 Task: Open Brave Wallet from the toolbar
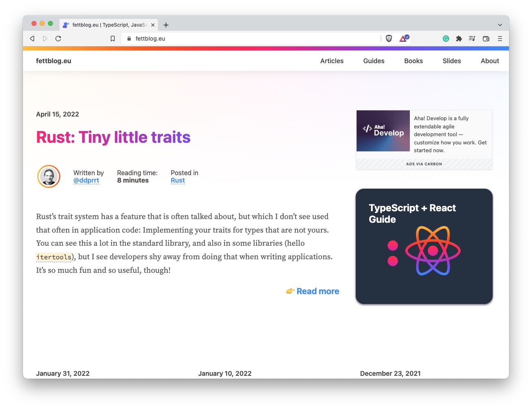486,38
